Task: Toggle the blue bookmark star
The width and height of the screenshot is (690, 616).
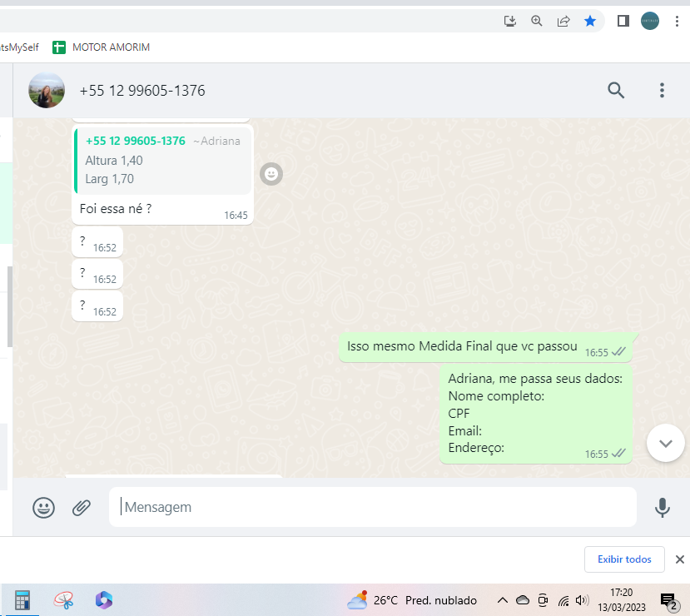Action: coord(590,21)
